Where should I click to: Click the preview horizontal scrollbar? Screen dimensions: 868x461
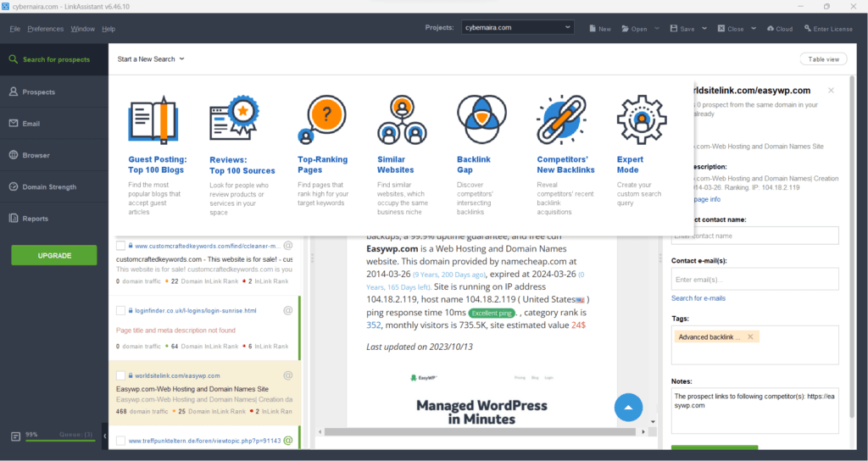coord(481,431)
